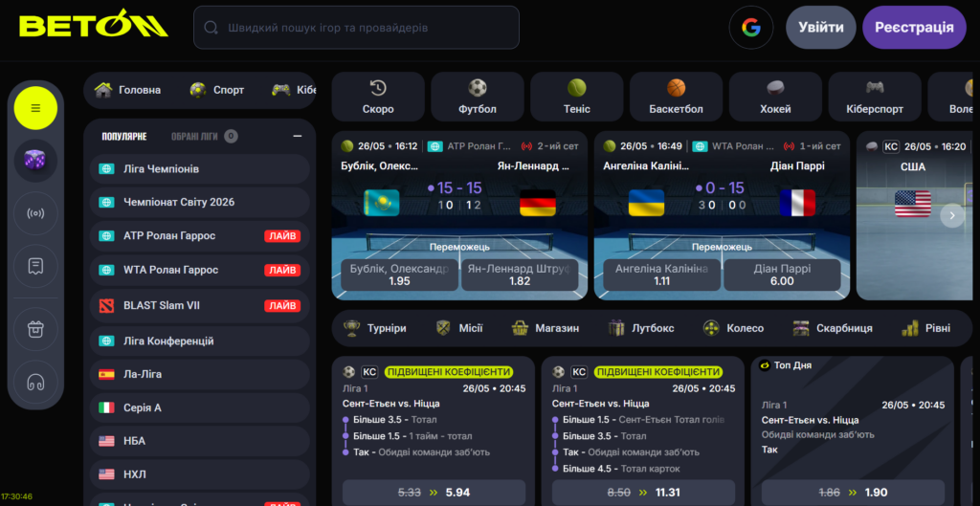Select boosted odds 11.31 combo bet
The height and width of the screenshot is (506, 980).
(644, 493)
